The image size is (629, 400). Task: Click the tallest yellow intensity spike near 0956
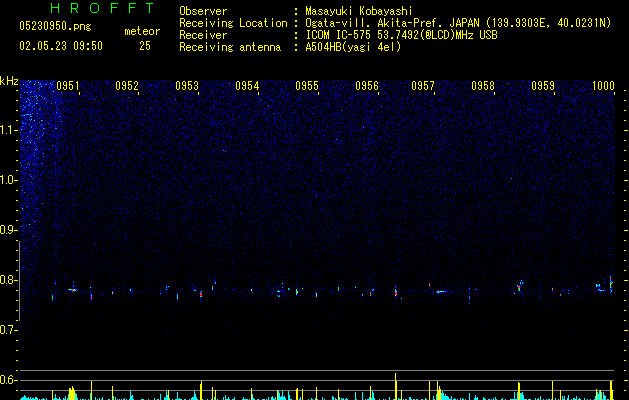(x=396, y=386)
